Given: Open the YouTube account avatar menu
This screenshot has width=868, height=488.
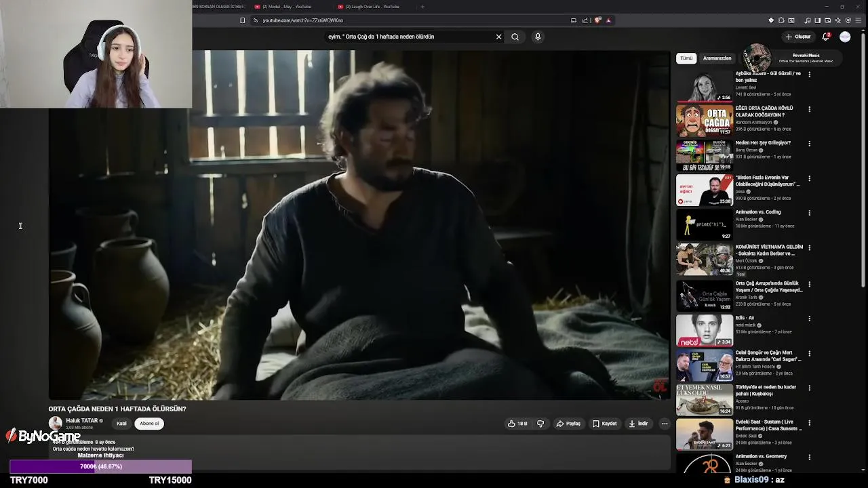Looking at the screenshot, I should click(845, 37).
